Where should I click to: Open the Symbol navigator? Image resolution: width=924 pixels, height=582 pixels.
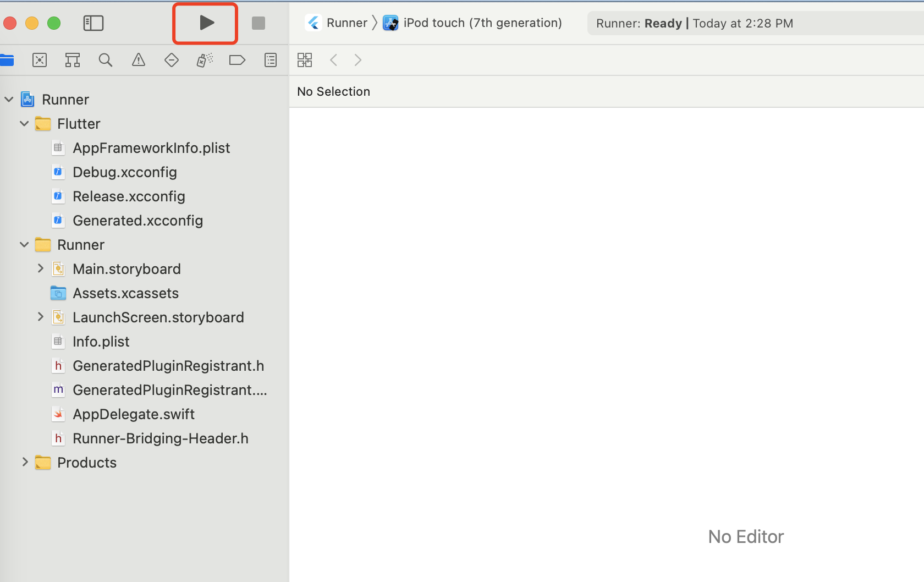[x=73, y=60]
